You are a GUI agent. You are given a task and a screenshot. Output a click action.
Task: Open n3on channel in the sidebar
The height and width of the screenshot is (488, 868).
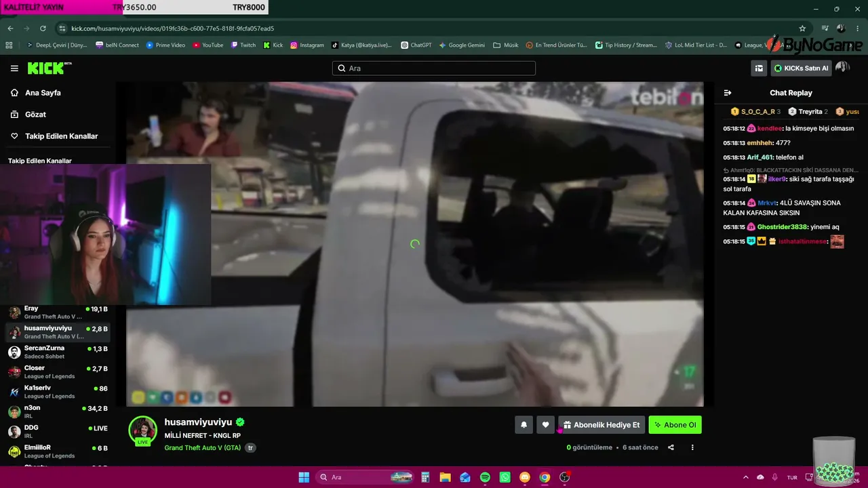(x=58, y=411)
